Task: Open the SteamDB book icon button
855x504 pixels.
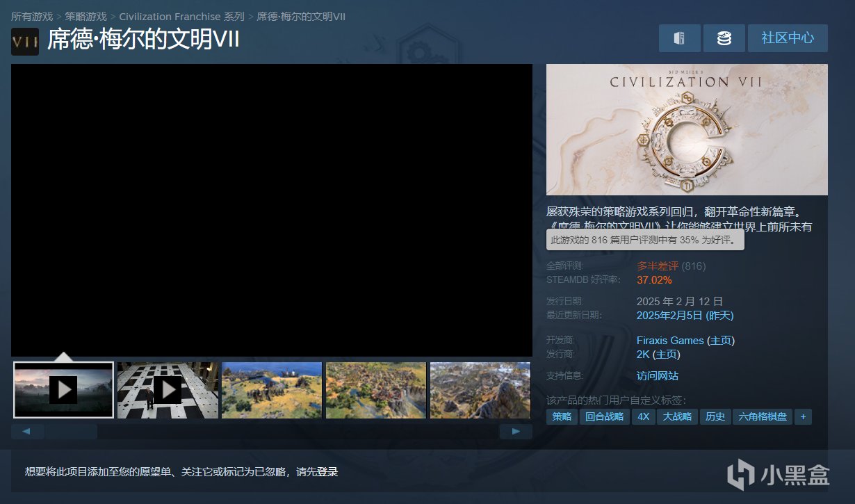Action: pos(679,38)
